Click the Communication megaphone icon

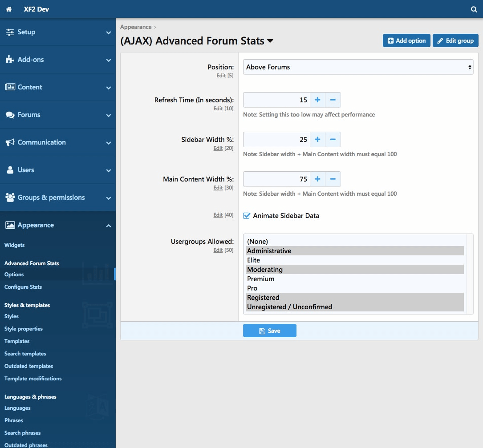(10, 142)
